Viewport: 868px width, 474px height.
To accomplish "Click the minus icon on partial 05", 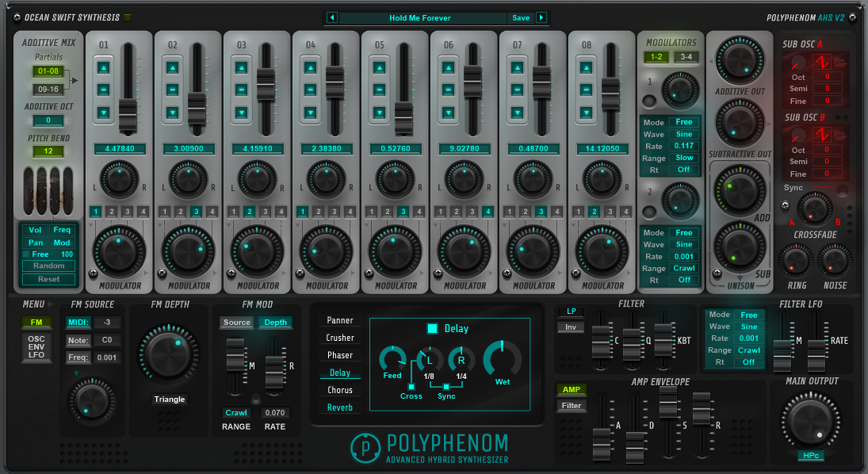I will tap(379, 90).
